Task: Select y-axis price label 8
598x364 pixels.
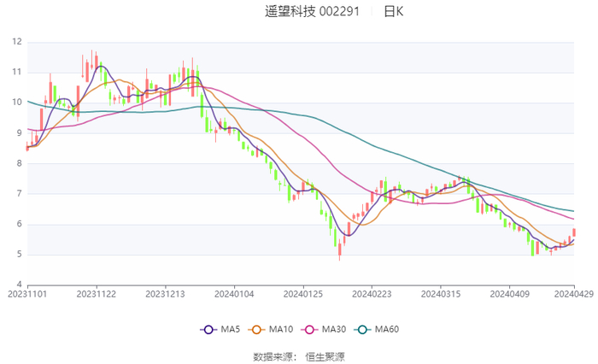Action: coord(20,163)
